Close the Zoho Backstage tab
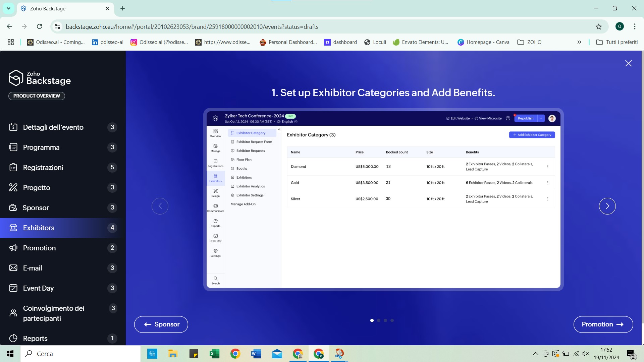The height and width of the screenshot is (362, 644). 107,8
